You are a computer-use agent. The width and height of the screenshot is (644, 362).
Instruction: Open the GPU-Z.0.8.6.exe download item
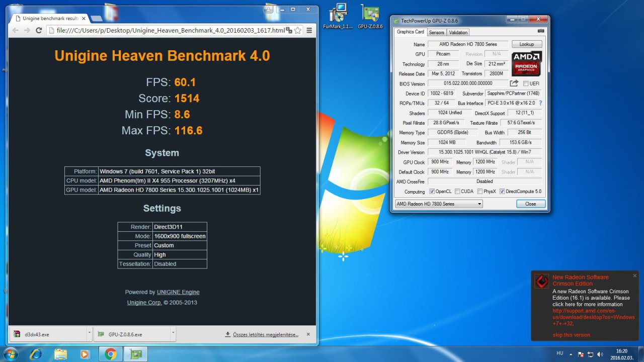132,334
